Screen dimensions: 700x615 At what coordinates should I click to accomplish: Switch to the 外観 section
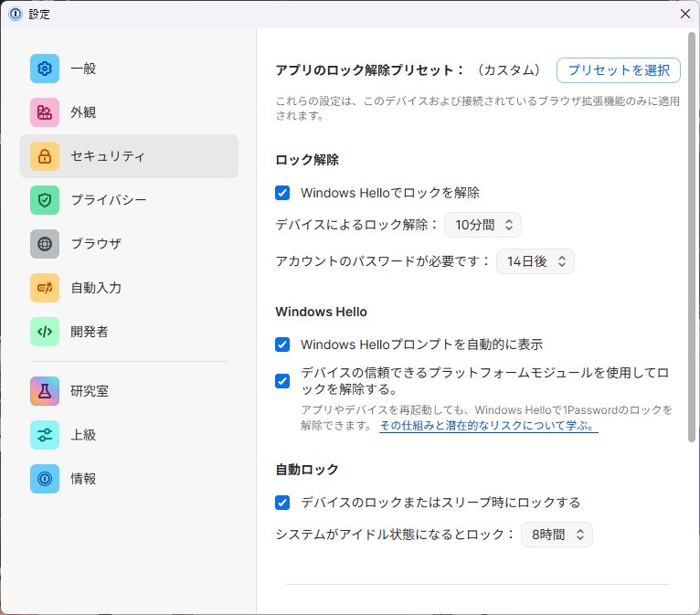coord(83,112)
